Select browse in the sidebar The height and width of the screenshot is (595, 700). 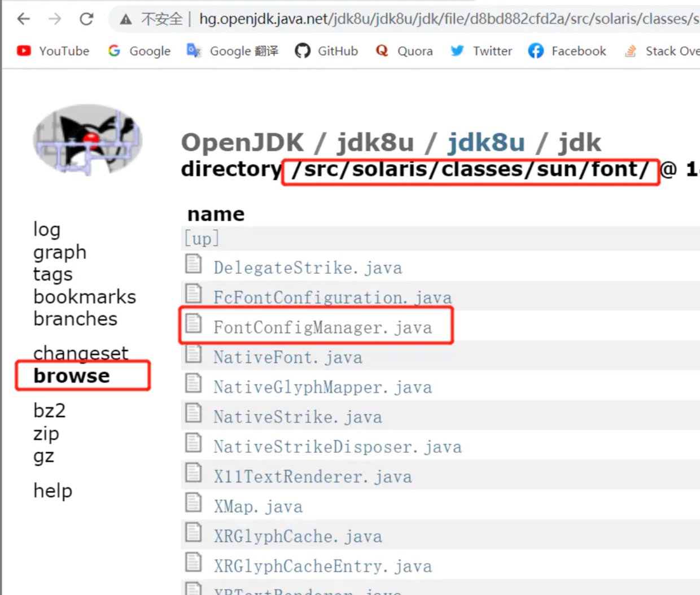(72, 375)
